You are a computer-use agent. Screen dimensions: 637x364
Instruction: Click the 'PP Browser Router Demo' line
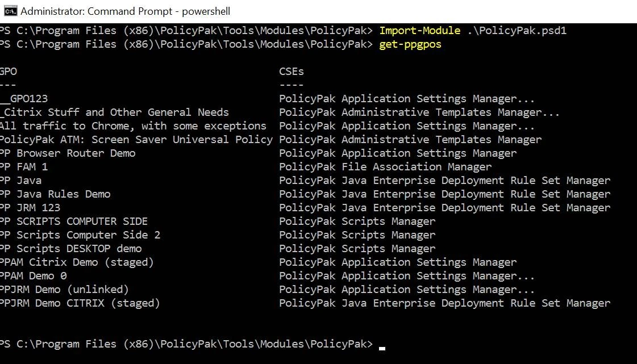pos(68,153)
